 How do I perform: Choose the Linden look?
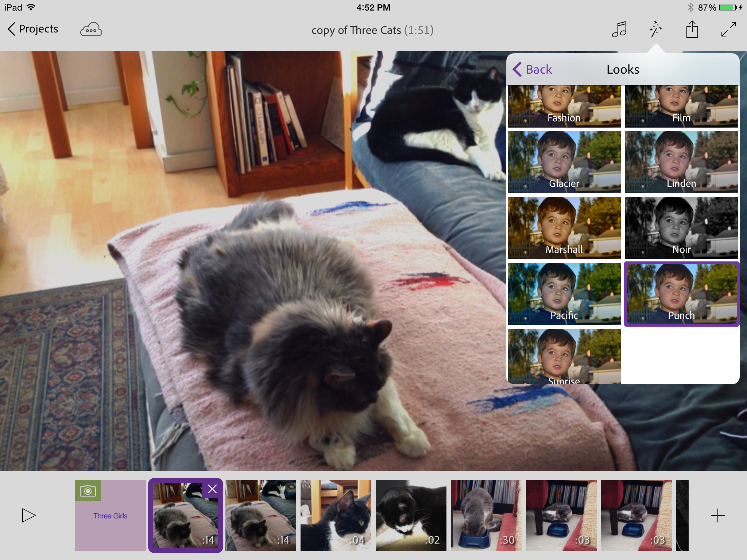(x=681, y=162)
